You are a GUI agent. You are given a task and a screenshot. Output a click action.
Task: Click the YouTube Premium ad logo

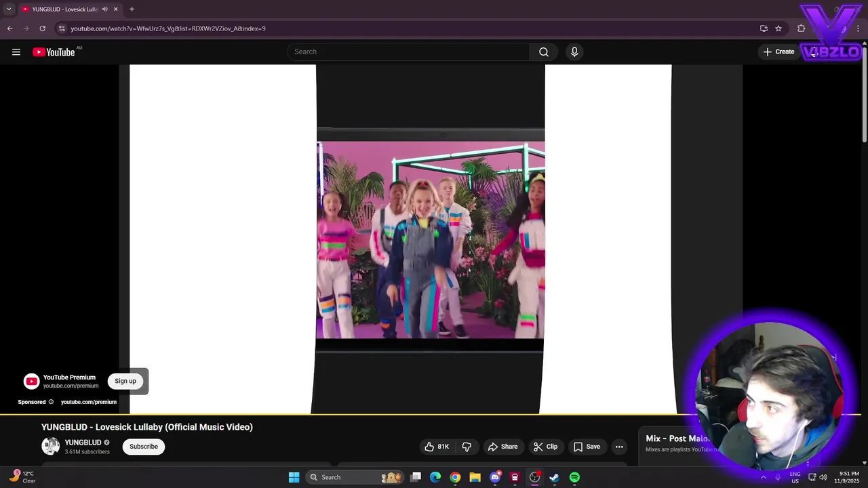point(31,381)
